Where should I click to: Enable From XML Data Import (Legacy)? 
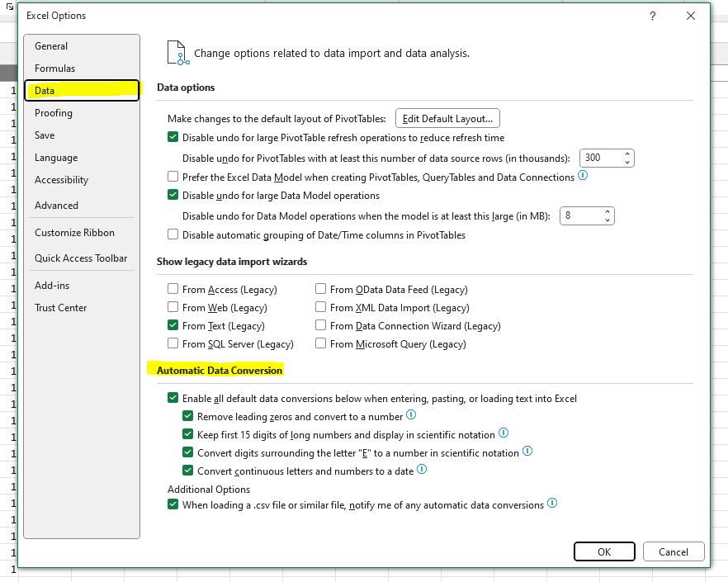320,307
